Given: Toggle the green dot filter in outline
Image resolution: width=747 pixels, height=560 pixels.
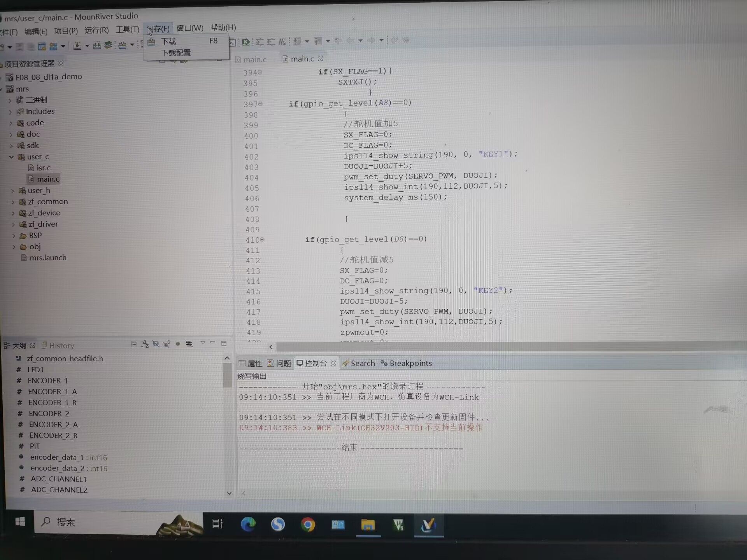Looking at the screenshot, I should 178,344.
